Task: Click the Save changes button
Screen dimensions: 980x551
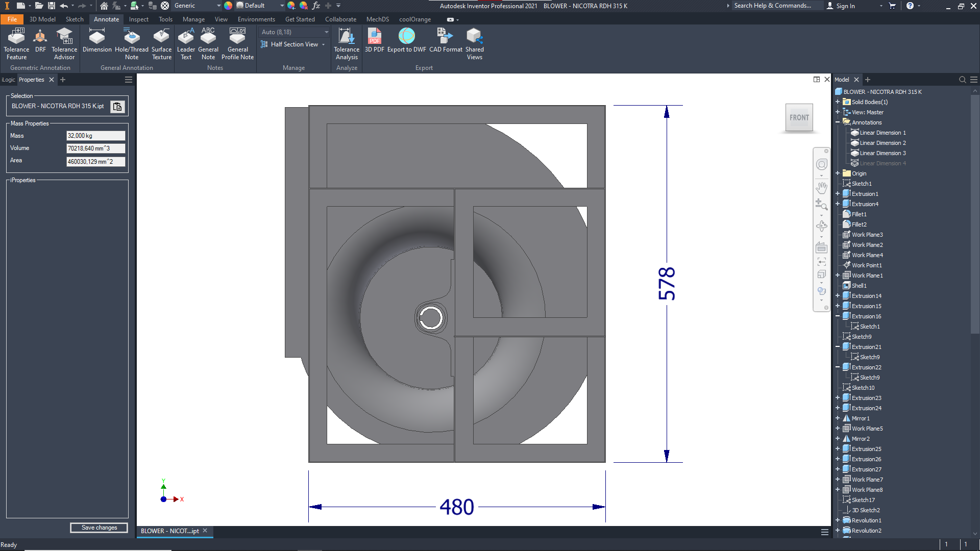Action: tap(99, 528)
